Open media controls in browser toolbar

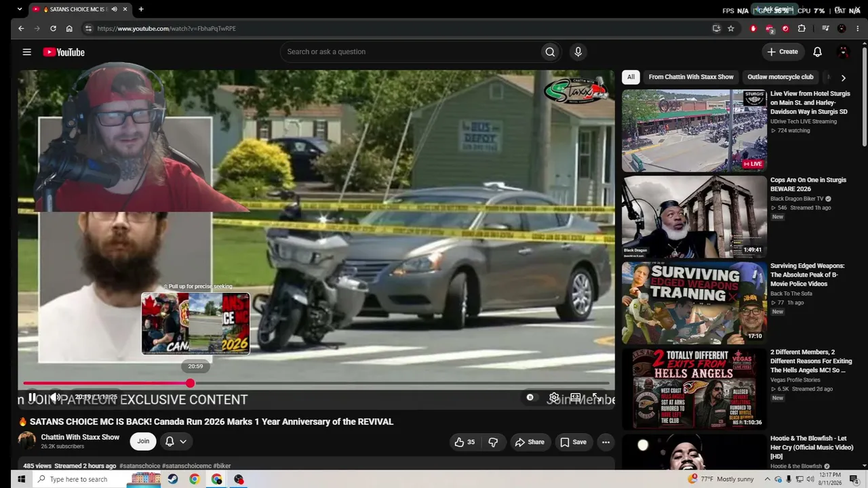coord(825,28)
